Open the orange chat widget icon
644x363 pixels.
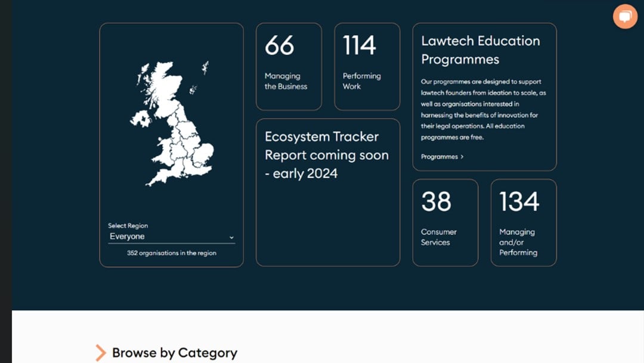pos(625,16)
